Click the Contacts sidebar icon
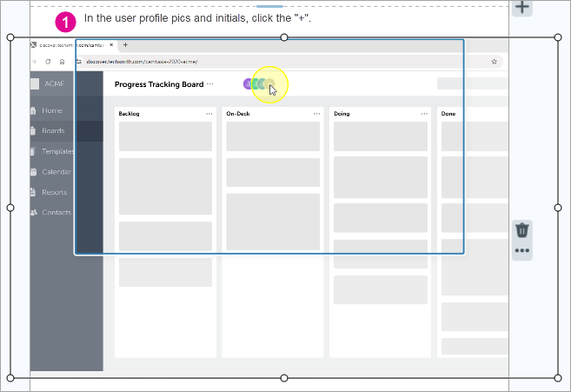Screen dimensions: 571x392 click(x=34, y=212)
